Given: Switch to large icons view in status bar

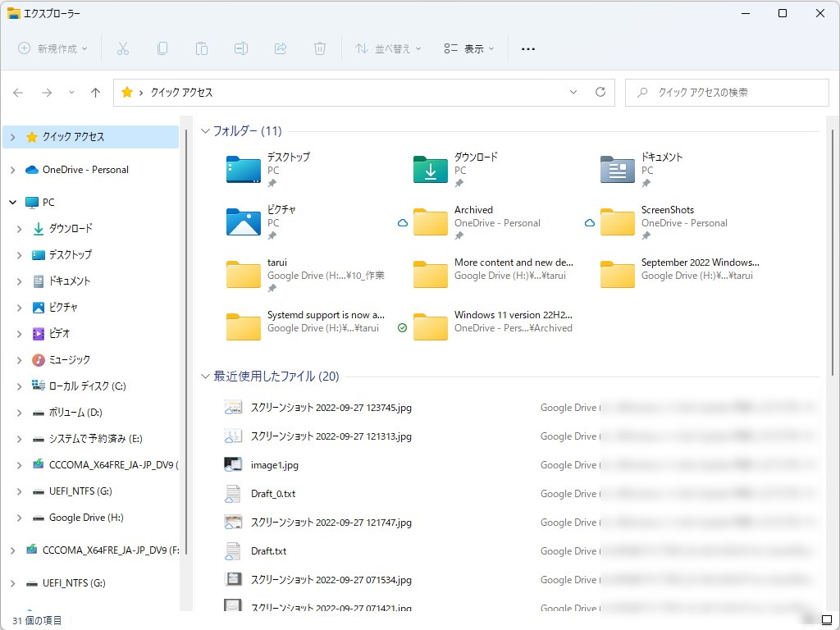Looking at the screenshot, I should 827,620.
